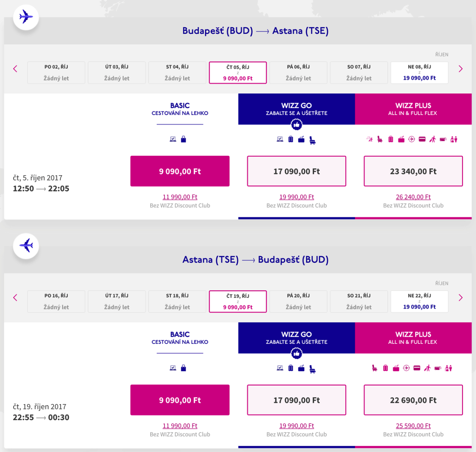
Task: Select the return date ČT 19, ŘÍJ
Action: [238, 301]
